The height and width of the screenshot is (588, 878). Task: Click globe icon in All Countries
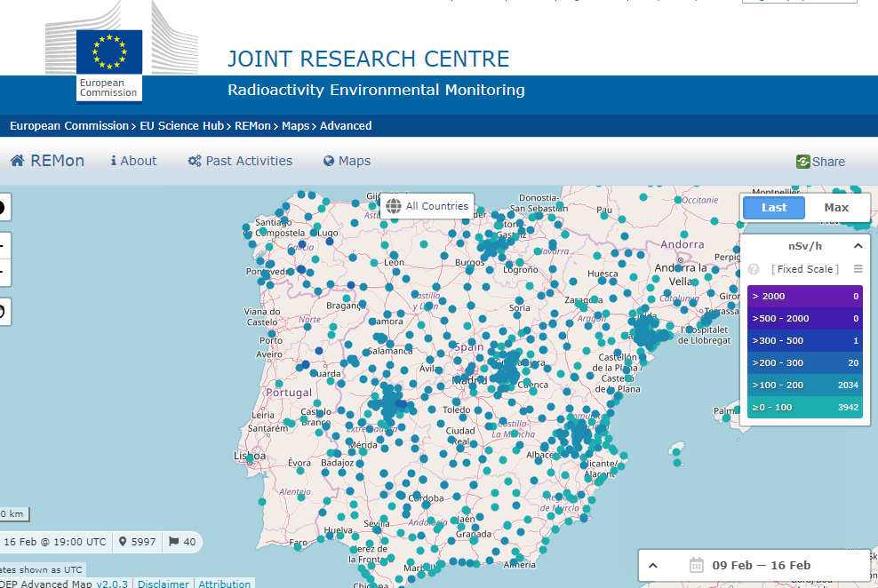pos(394,206)
